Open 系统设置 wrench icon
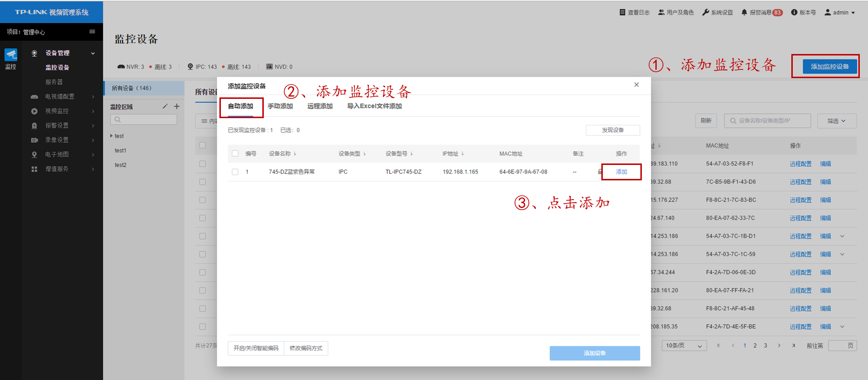Screen dimensions: 868x380 point(705,13)
